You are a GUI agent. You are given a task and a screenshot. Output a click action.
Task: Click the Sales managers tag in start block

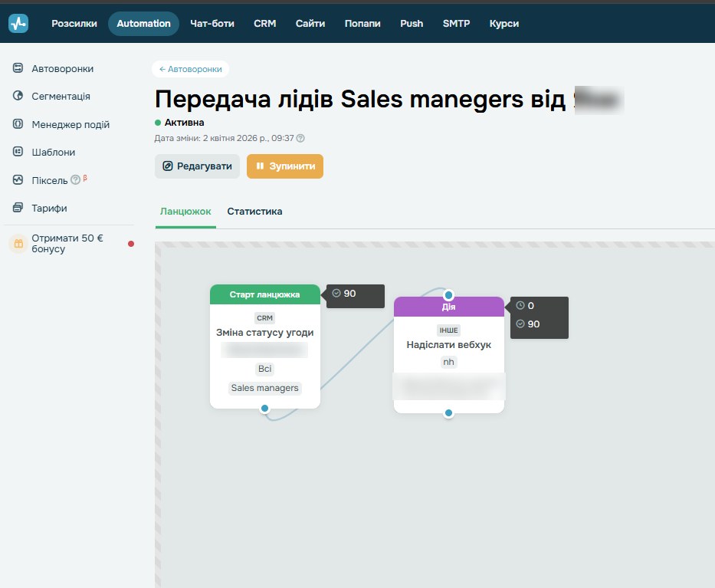click(x=264, y=388)
